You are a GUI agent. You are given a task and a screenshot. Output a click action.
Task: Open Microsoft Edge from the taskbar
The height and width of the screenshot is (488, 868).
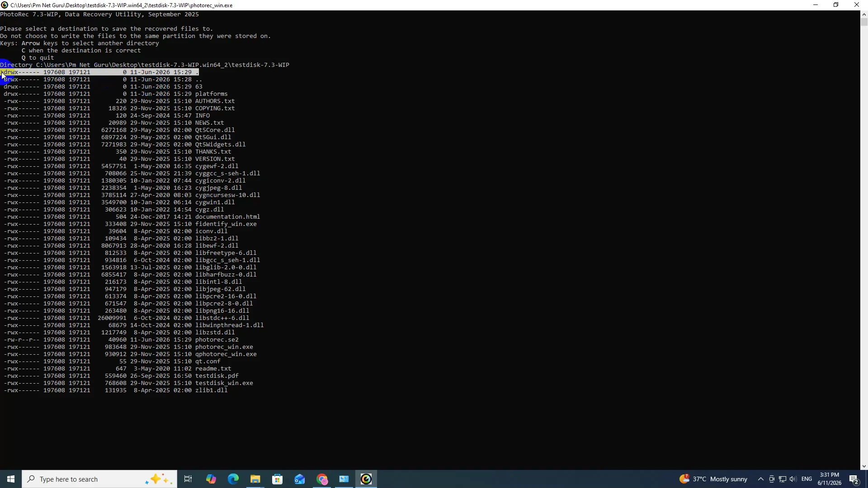(x=233, y=479)
